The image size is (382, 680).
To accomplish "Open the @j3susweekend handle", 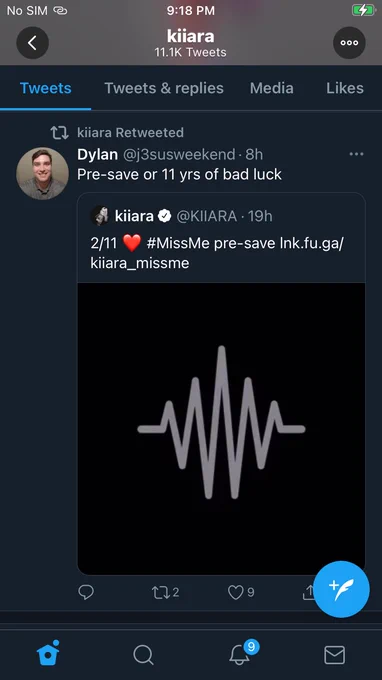I will point(179,154).
